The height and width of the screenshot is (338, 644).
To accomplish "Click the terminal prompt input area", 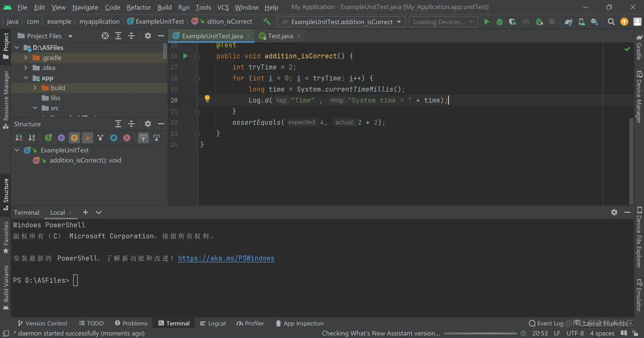I will coord(75,280).
